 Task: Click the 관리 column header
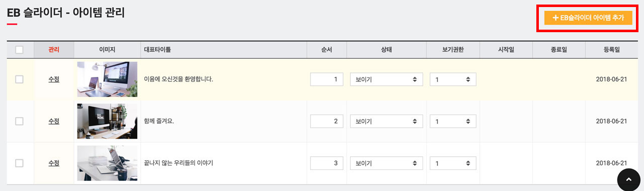coord(54,50)
